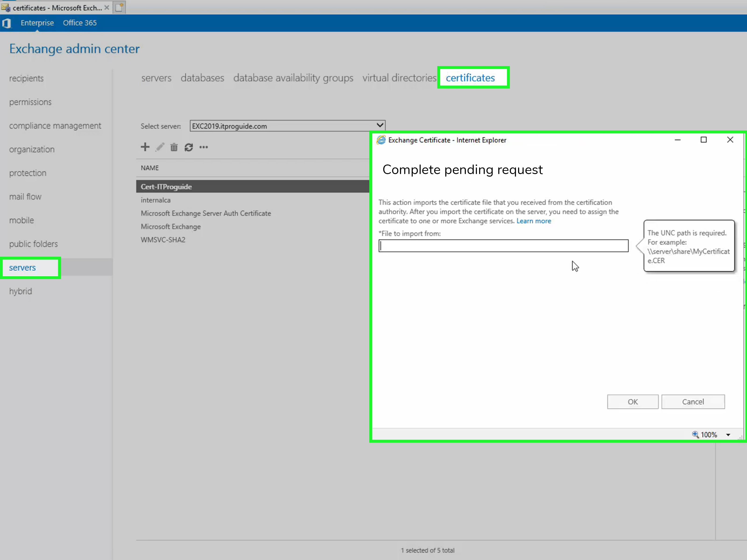This screenshot has width=747, height=560.
Task: Minimize the Exchange Certificate dialog
Action: [x=677, y=140]
